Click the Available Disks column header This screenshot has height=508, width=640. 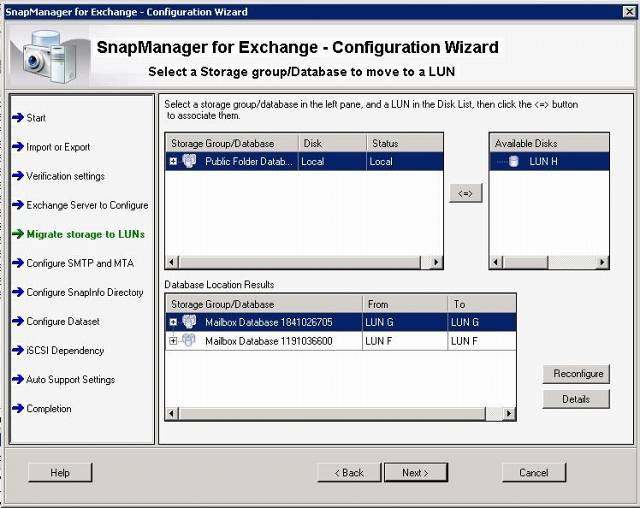pyautogui.click(x=549, y=143)
